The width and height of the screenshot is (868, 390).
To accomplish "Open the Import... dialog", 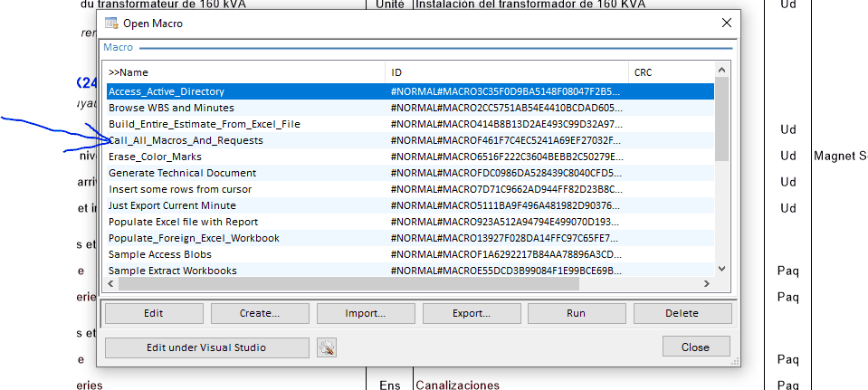I will click(x=365, y=313).
